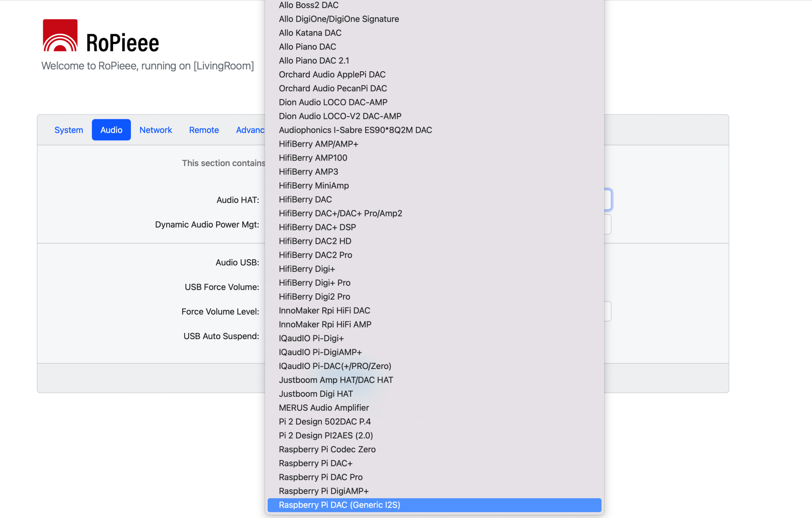Screen dimensions: 812x518
Task: Select Raspberry Pi DAC+ option
Action: pyautogui.click(x=435, y=463)
